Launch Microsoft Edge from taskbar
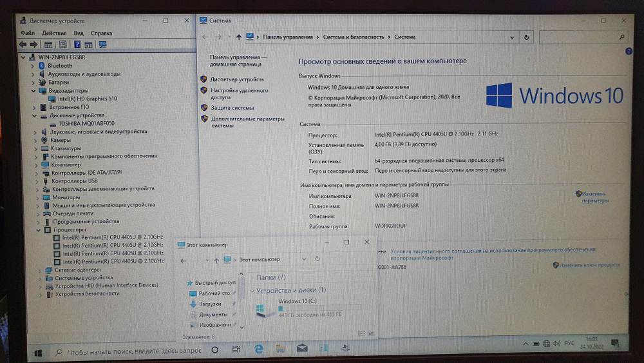This screenshot has width=644, height=363. (x=259, y=349)
